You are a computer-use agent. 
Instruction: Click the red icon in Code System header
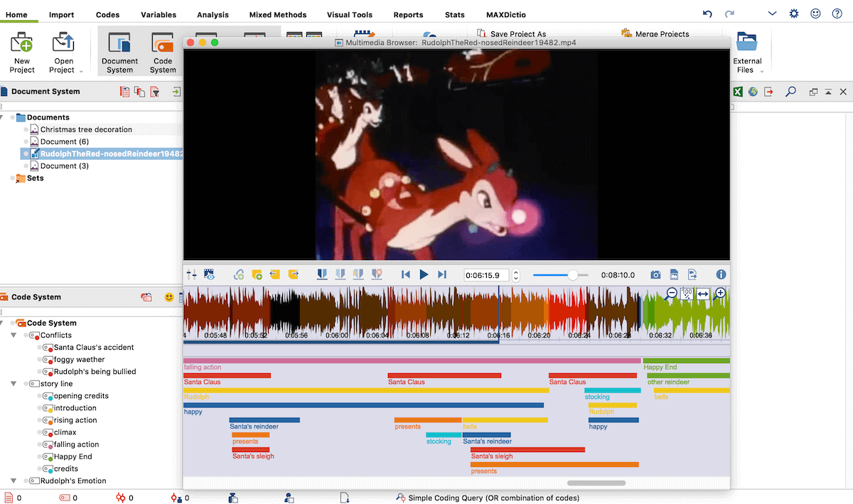[x=146, y=297]
